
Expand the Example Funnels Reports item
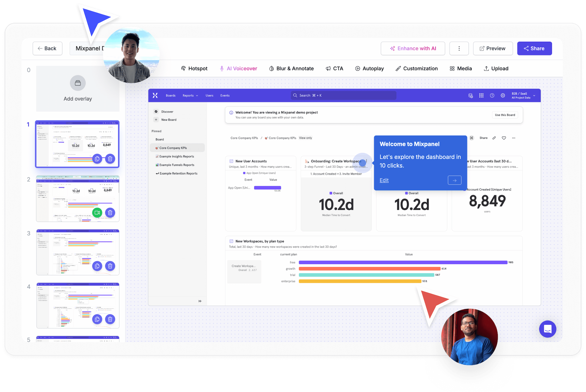(176, 165)
